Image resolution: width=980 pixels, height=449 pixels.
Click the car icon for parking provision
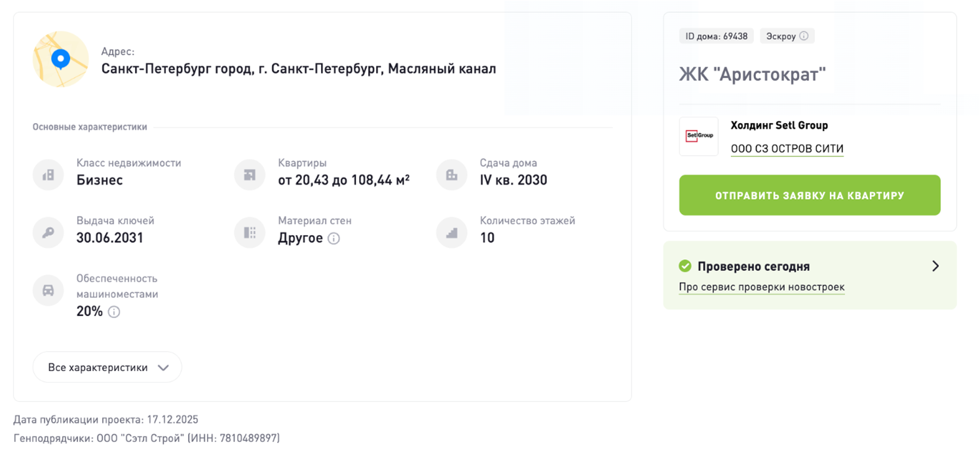tap(48, 291)
